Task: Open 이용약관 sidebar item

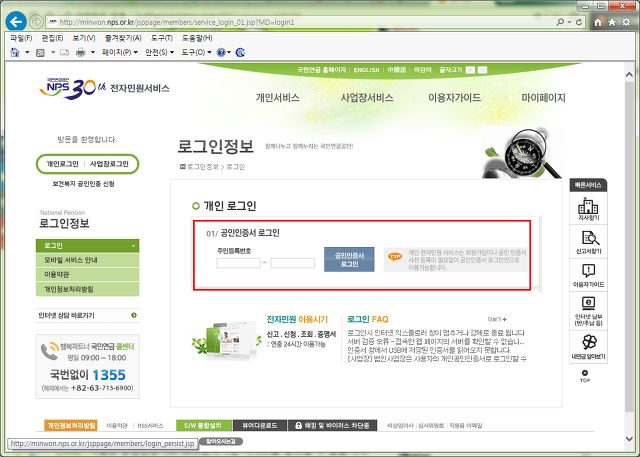Action: point(87,275)
